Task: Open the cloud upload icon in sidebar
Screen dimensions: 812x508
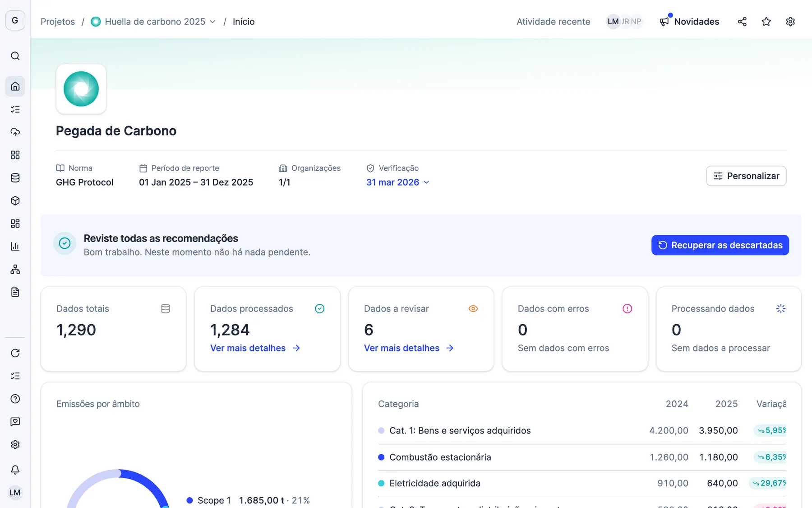Action: point(15,132)
